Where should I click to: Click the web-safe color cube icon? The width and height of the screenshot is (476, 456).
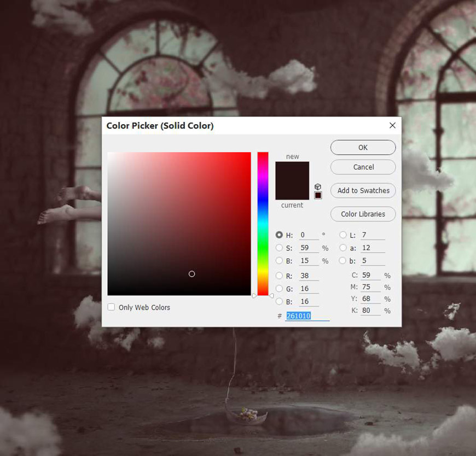(317, 186)
